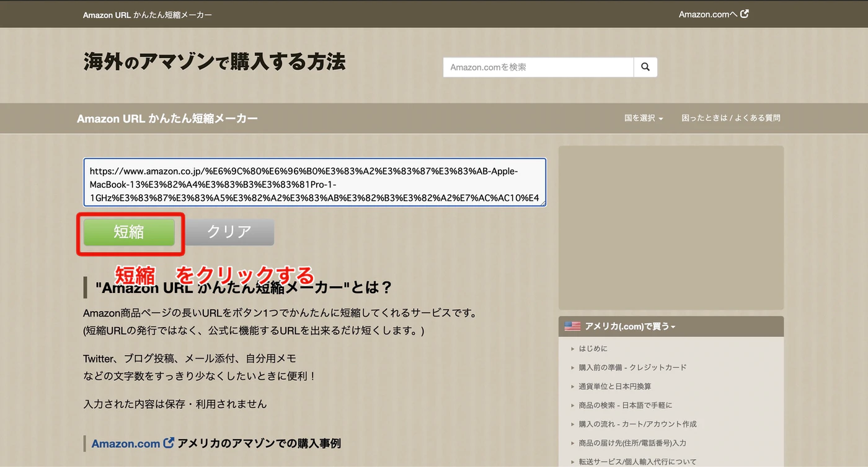Click the heading "Amazon URL かんたん短縮メーカー"とは？
This screenshot has width=868, height=467.
(244, 288)
